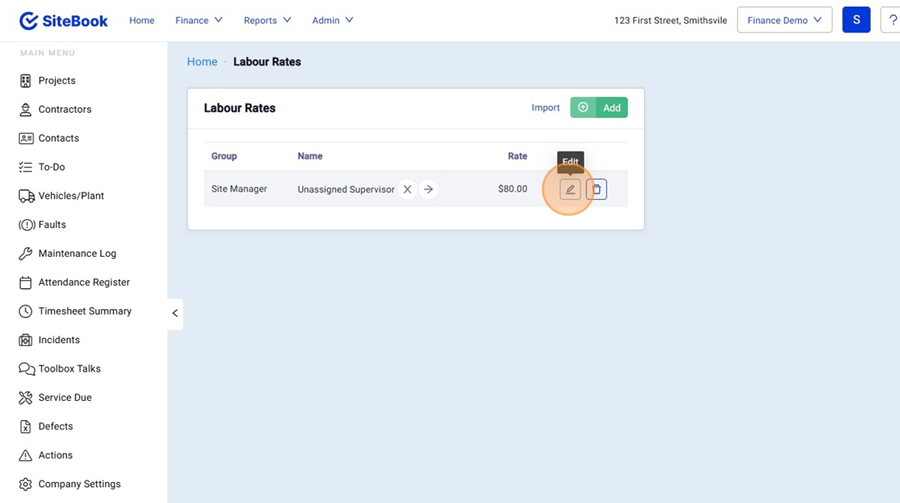The image size is (900, 503).
Task: Click the Home breadcrumb link
Action: coord(202,62)
